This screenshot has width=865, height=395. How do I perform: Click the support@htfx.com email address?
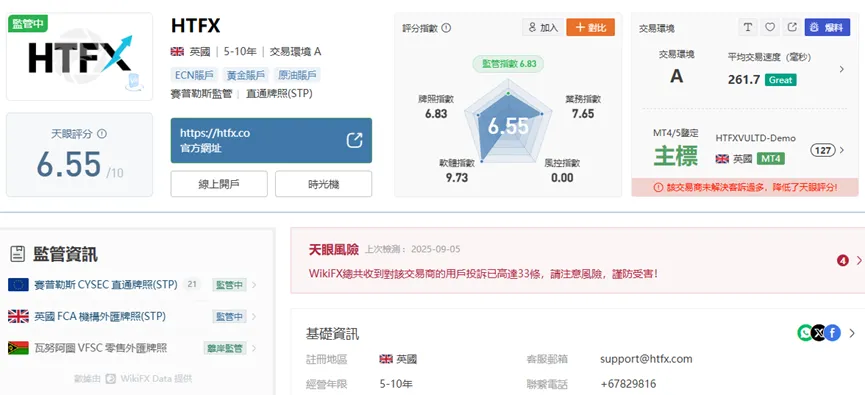646,359
